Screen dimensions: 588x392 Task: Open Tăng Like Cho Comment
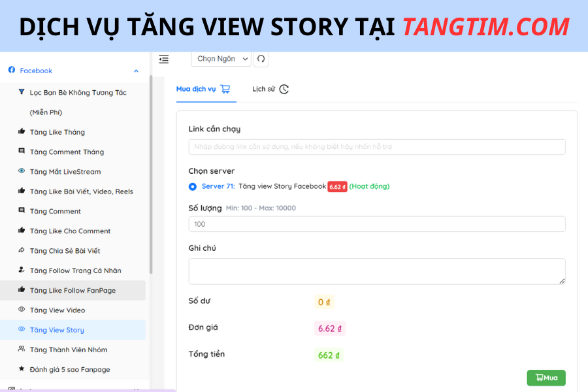tap(70, 231)
